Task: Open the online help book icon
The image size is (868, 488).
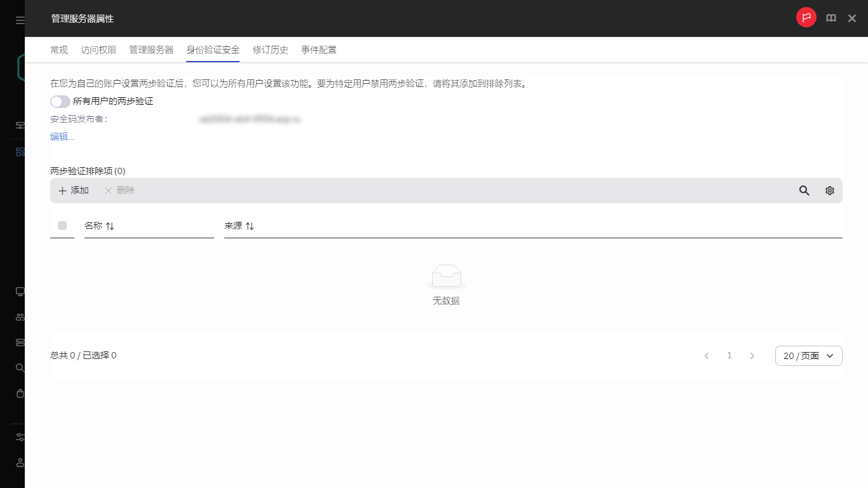Action: point(831,18)
